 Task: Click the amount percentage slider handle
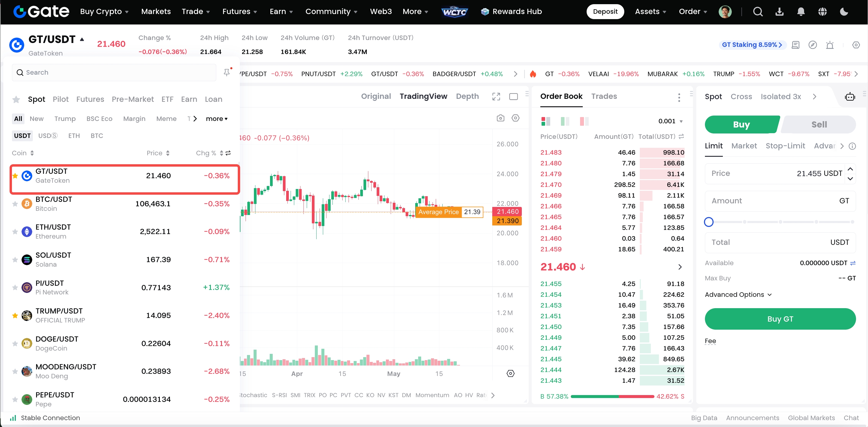tap(708, 222)
